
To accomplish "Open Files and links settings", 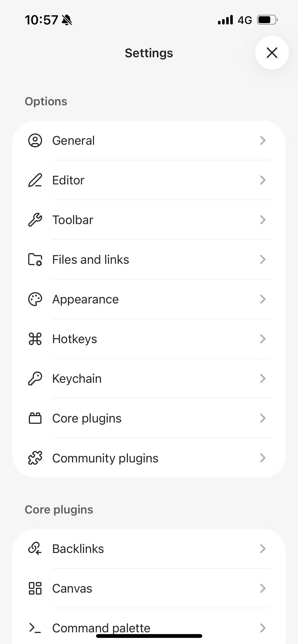I will 90,259.
